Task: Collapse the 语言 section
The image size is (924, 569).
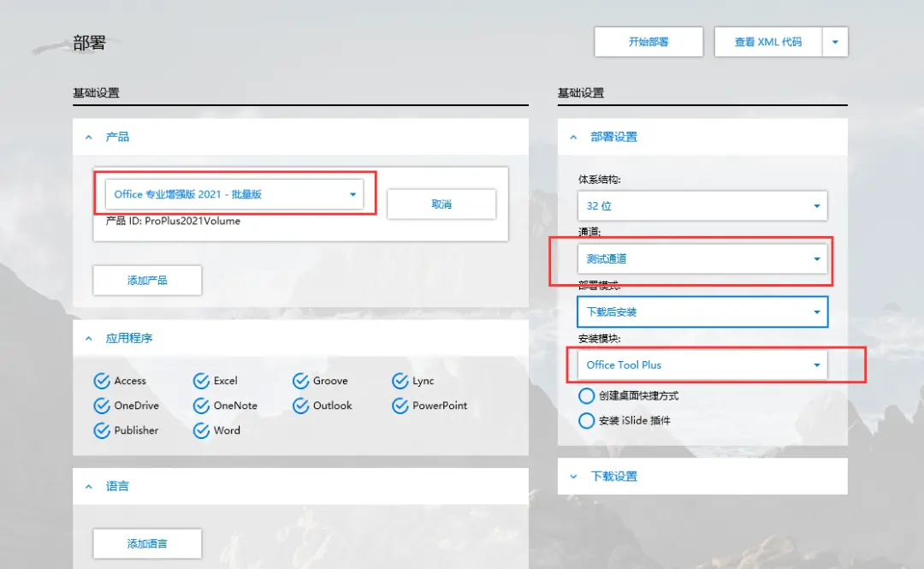Action: coord(88,487)
